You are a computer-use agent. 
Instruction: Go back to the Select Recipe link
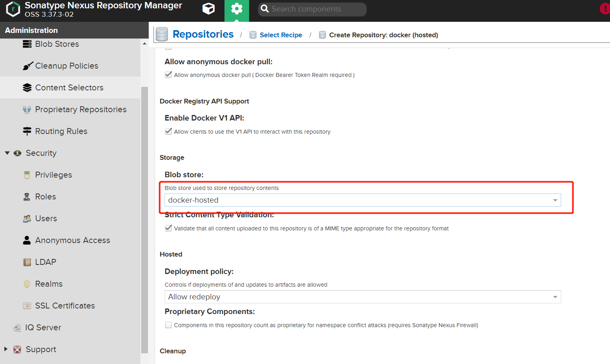281,35
